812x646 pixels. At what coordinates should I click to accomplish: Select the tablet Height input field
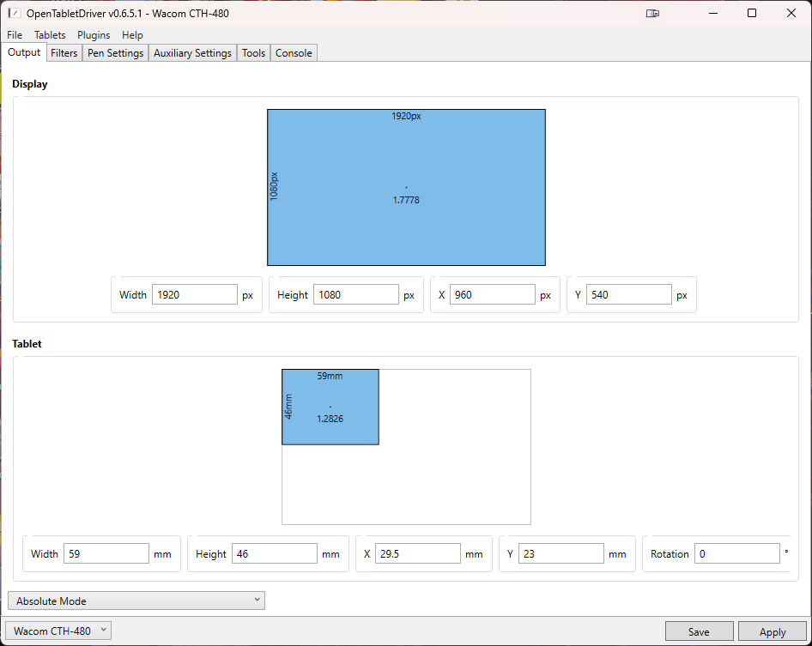[275, 554]
